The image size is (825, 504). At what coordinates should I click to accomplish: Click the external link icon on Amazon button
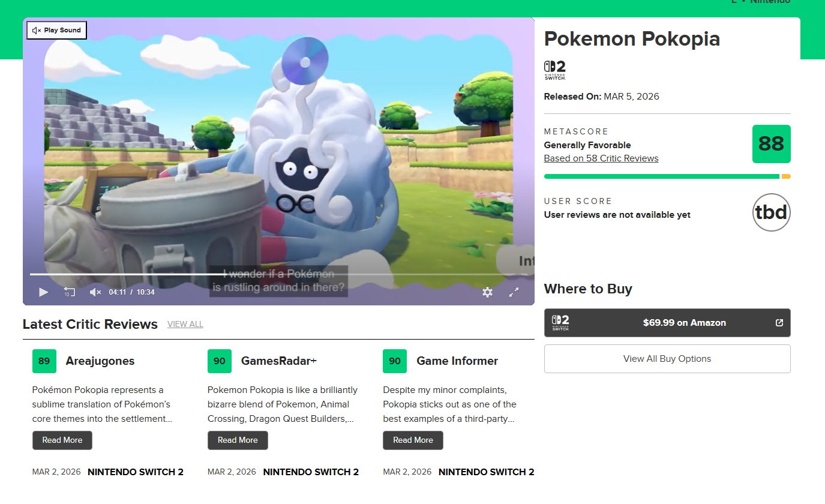click(x=779, y=323)
